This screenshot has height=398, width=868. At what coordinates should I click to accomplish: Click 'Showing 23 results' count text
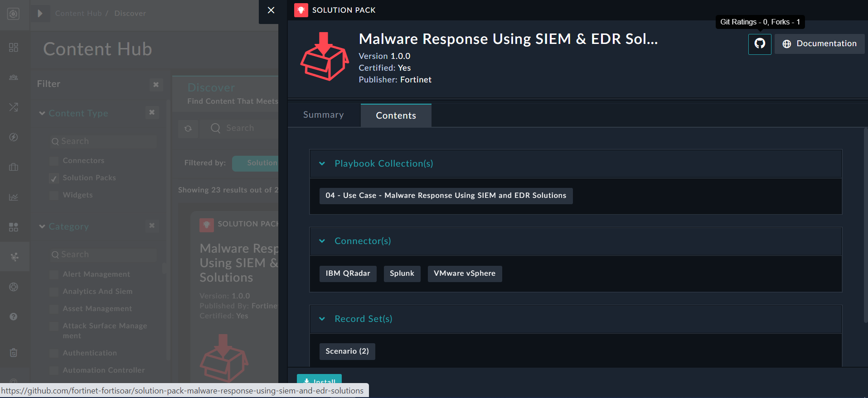[228, 190]
